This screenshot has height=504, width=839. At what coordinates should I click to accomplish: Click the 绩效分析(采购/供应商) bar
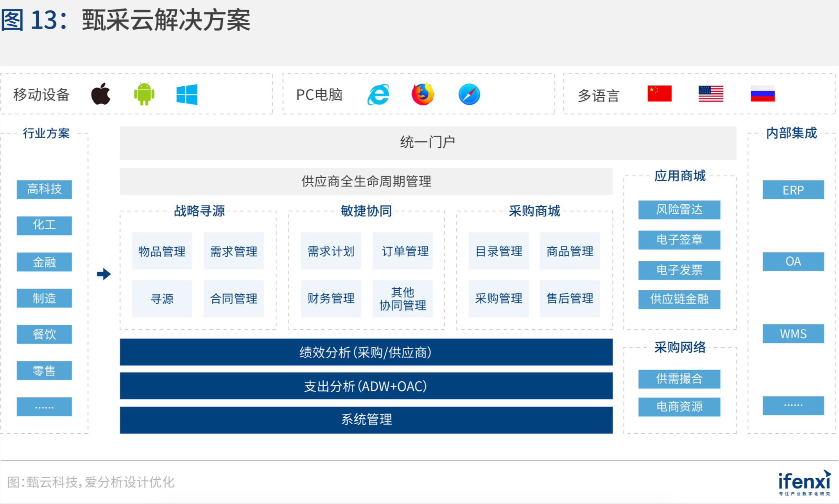(366, 352)
